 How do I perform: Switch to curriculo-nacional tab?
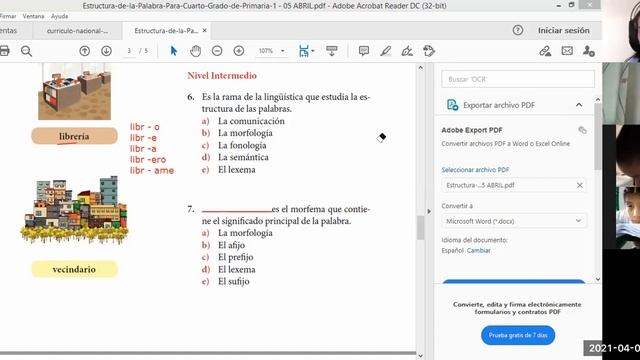point(77,31)
